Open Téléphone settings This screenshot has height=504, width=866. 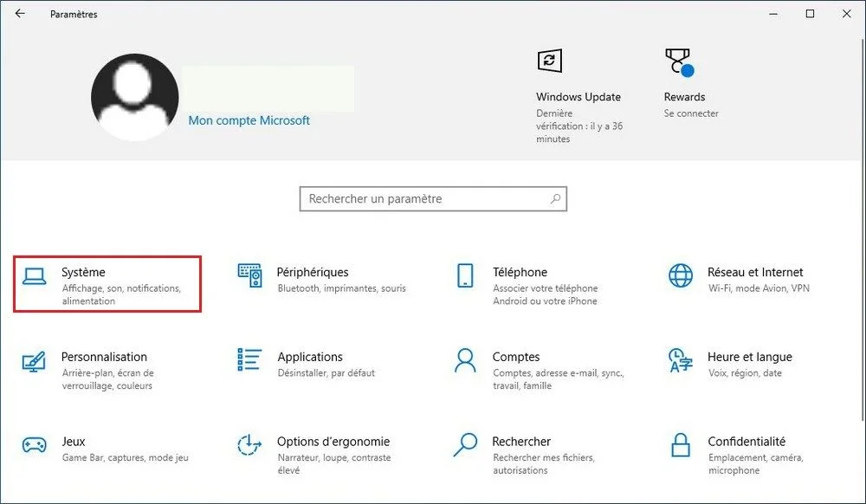(528, 277)
